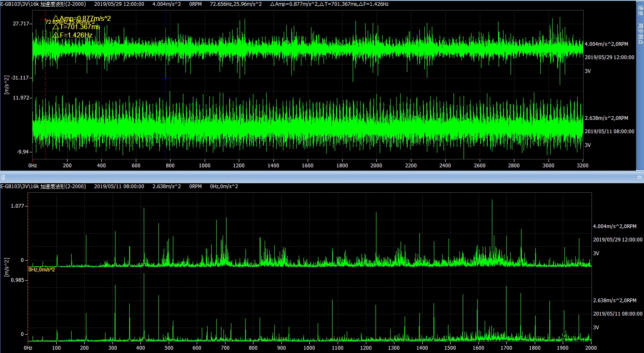Click the top chart 2019/05/11 08:00:00 legend label
Screen dimensions: 644x353
(609, 132)
